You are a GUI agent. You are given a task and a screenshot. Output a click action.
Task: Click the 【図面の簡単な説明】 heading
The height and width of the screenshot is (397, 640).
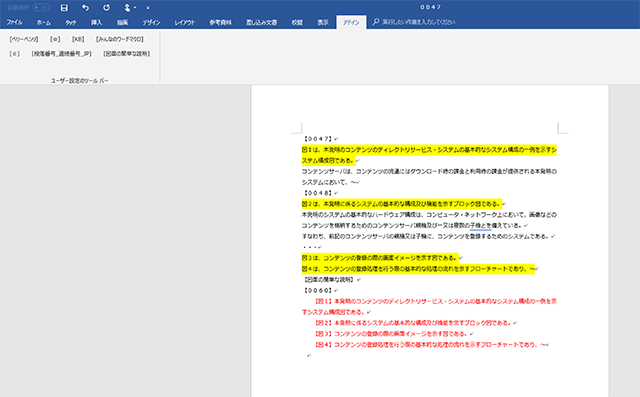click(329, 279)
